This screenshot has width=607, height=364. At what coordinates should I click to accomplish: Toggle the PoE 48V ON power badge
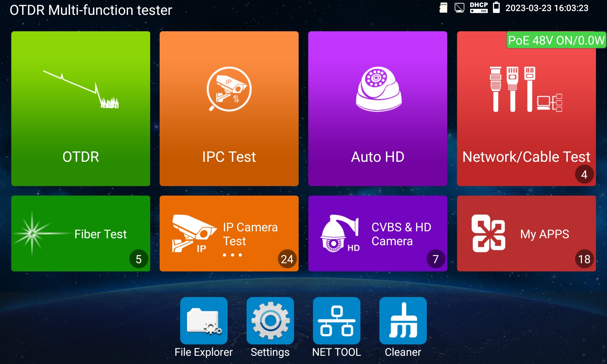(556, 40)
